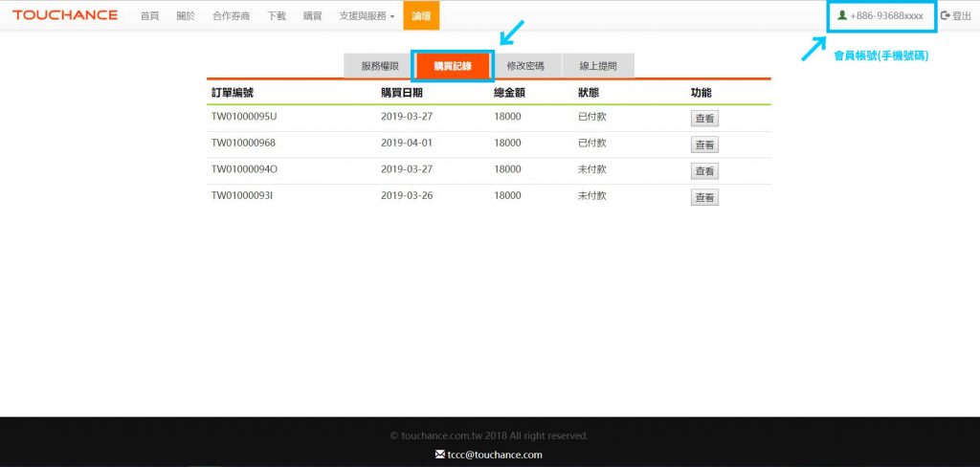
Task: Open the orange 論壇 forum button
Action: (421, 15)
